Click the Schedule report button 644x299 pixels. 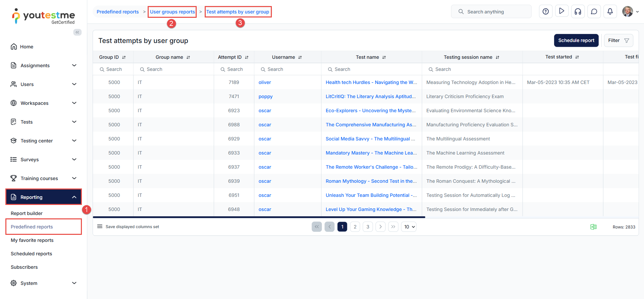pyautogui.click(x=576, y=40)
